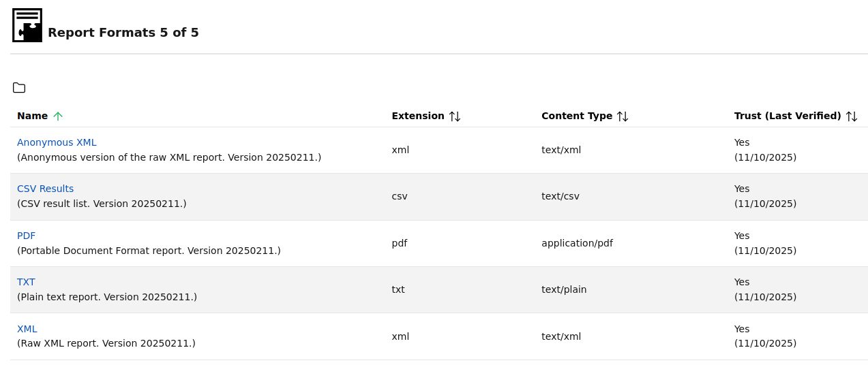
Task: Click the Report Formats 5 of 5 heading
Action: (x=123, y=33)
